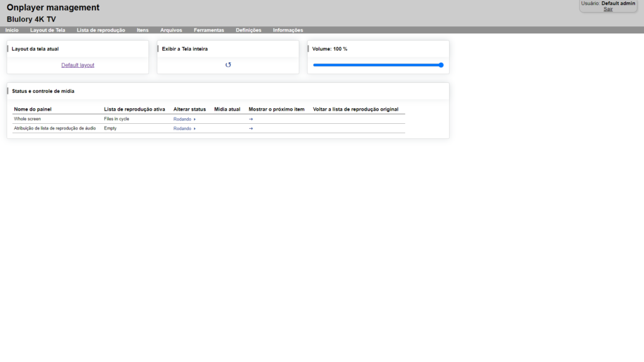The image size is (644, 362).
Task: Open the Itens menu
Action: pyautogui.click(x=143, y=30)
